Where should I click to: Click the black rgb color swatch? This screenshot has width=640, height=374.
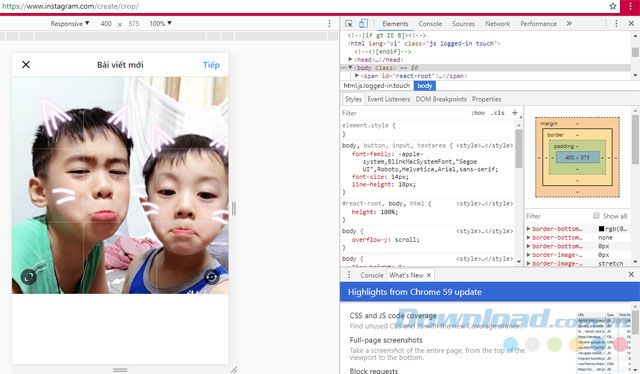[x=601, y=229]
